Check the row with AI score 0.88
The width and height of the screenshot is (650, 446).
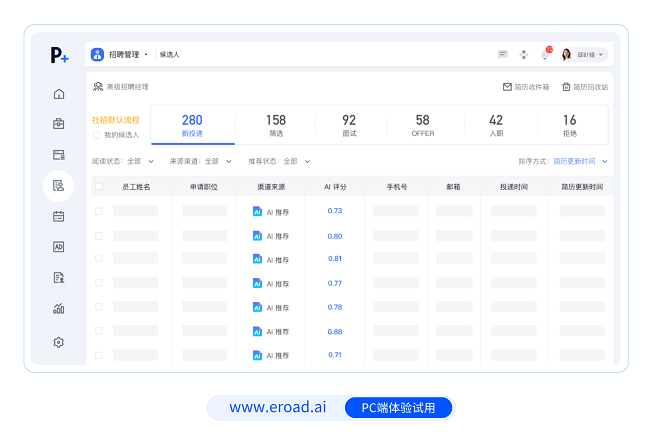(x=99, y=330)
